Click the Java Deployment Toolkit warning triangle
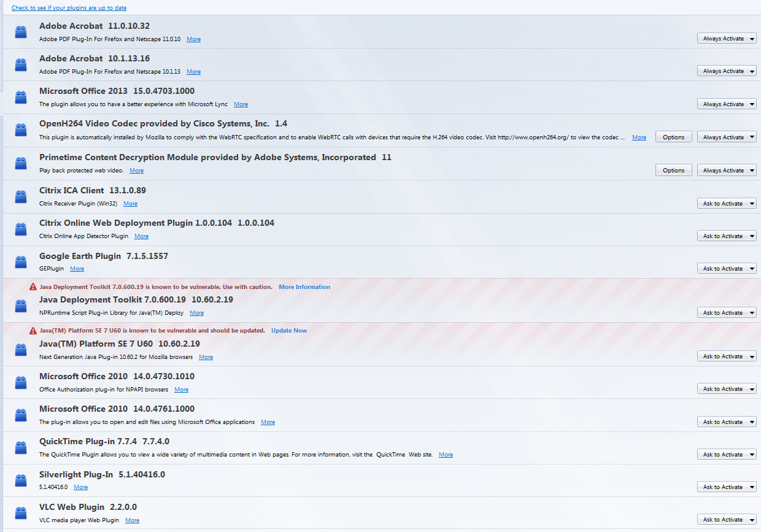The width and height of the screenshot is (761, 532). tap(33, 287)
